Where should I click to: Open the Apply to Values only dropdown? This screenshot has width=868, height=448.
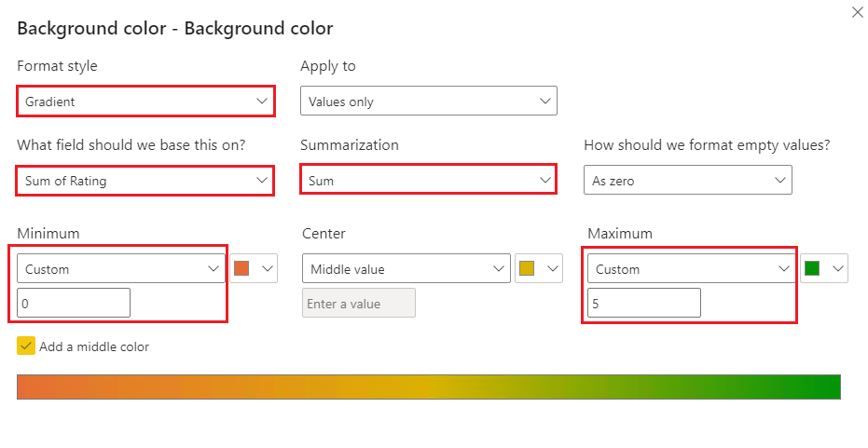(x=429, y=101)
